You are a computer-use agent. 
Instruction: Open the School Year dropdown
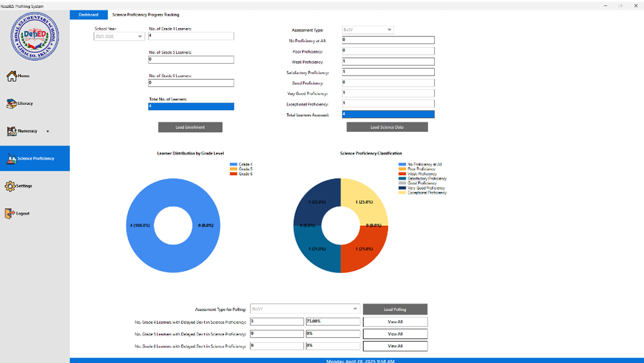pos(119,36)
